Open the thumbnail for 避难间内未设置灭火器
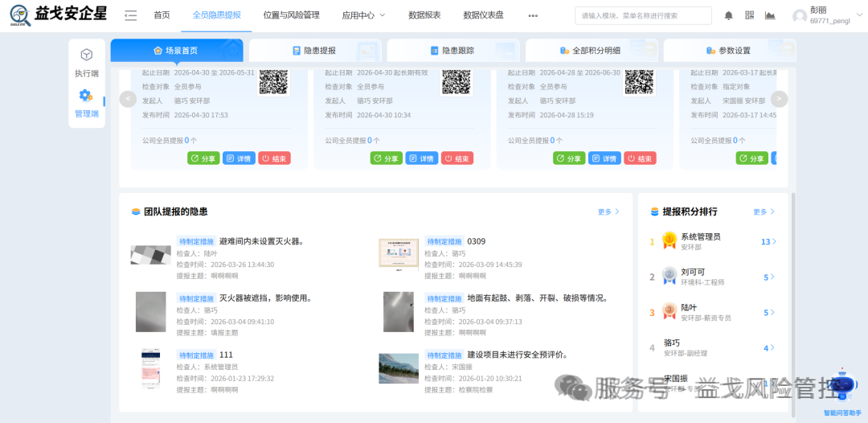Viewport: 868px width, 423px height. (150, 255)
